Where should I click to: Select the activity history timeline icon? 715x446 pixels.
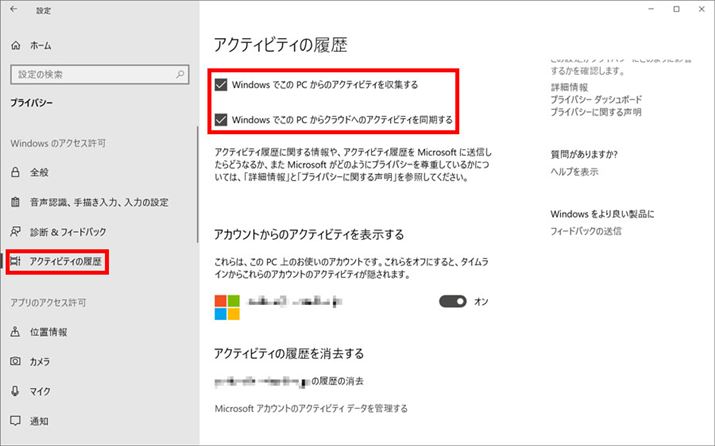(x=16, y=261)
